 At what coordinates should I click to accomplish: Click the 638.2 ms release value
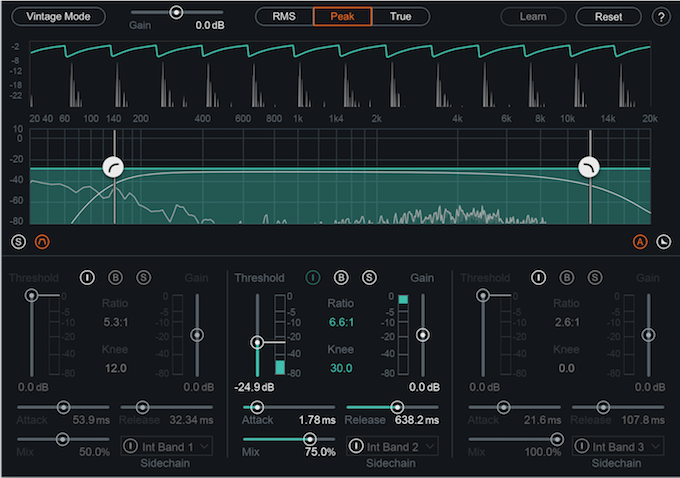click(417, 420)
